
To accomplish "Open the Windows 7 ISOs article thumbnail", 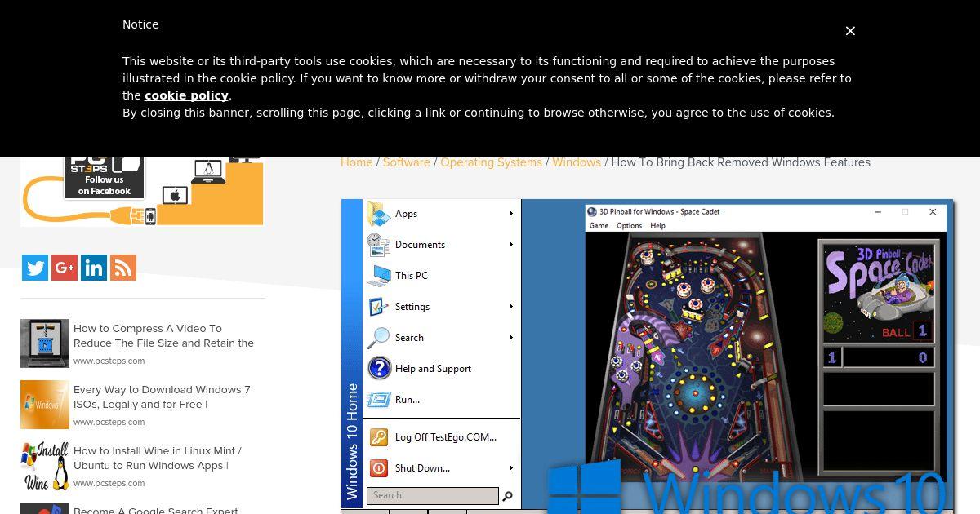I will 45,405.
